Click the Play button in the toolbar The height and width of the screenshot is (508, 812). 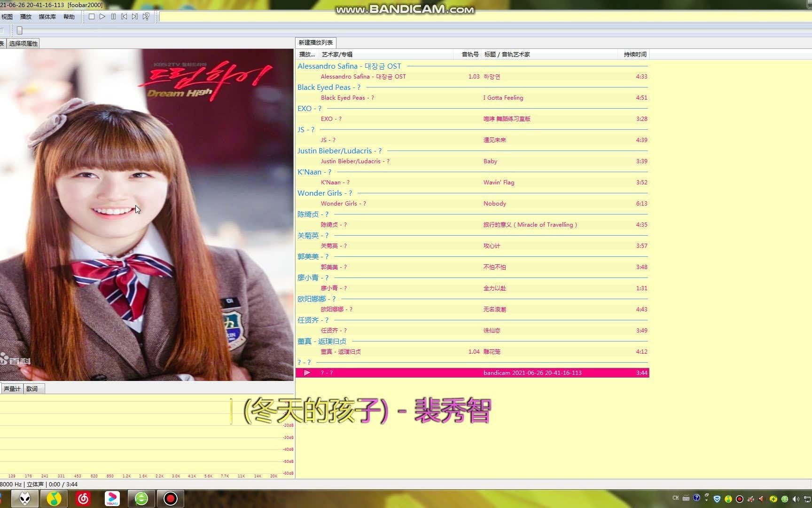point(102,16)
